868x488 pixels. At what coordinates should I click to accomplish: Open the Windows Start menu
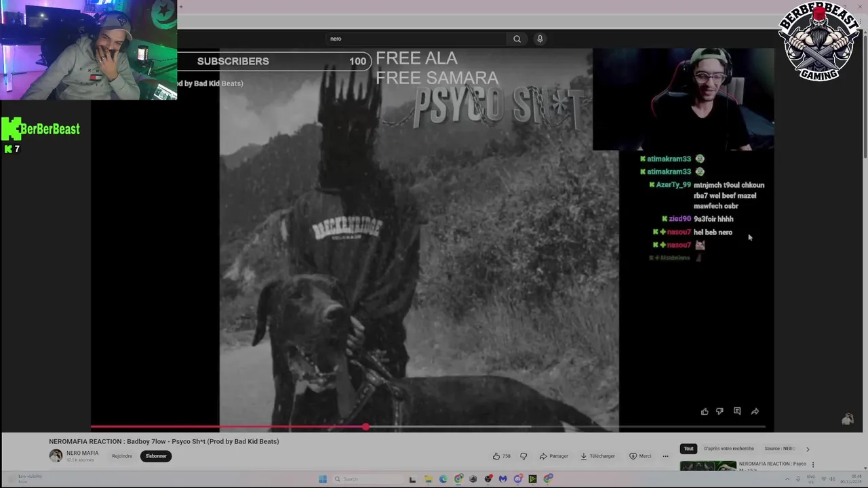[x=323, y=479]
